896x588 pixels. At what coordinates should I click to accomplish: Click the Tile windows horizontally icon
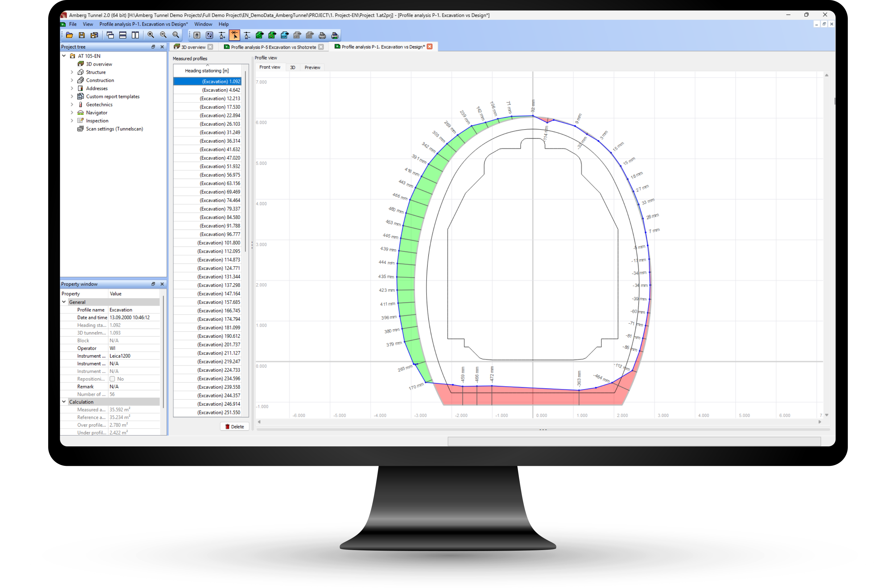pos(123,35)
